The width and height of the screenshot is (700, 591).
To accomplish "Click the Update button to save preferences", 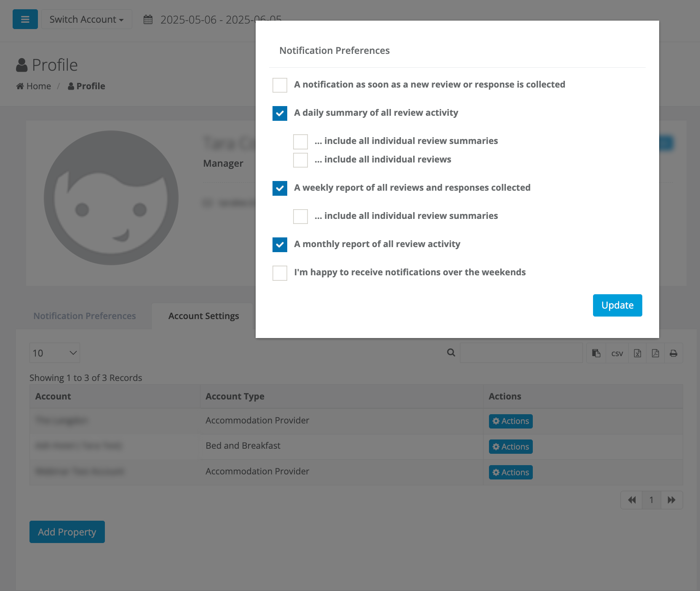I will click(x=617, y=305).
